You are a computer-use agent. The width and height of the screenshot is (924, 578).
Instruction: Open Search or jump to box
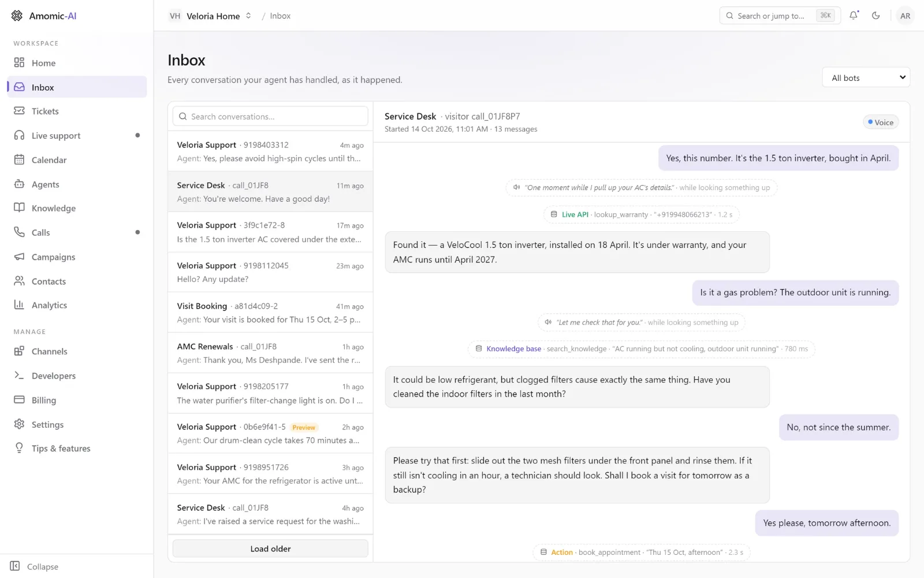click(780, 16)
